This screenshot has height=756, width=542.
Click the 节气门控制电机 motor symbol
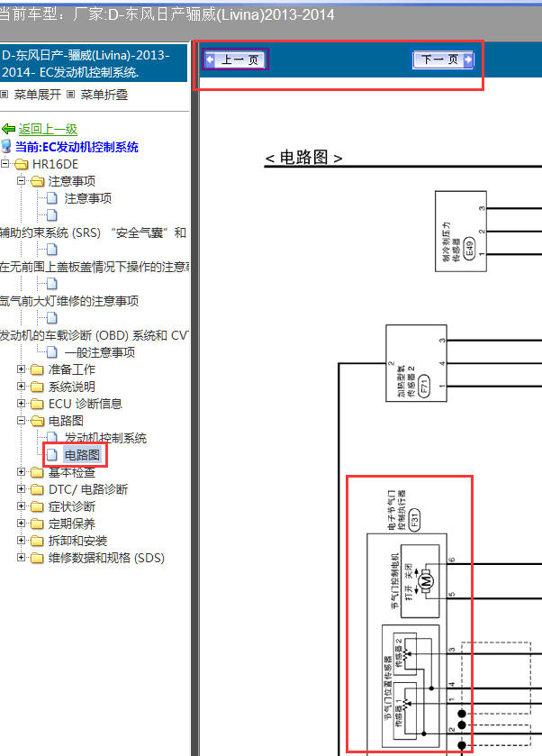point(426,581)
